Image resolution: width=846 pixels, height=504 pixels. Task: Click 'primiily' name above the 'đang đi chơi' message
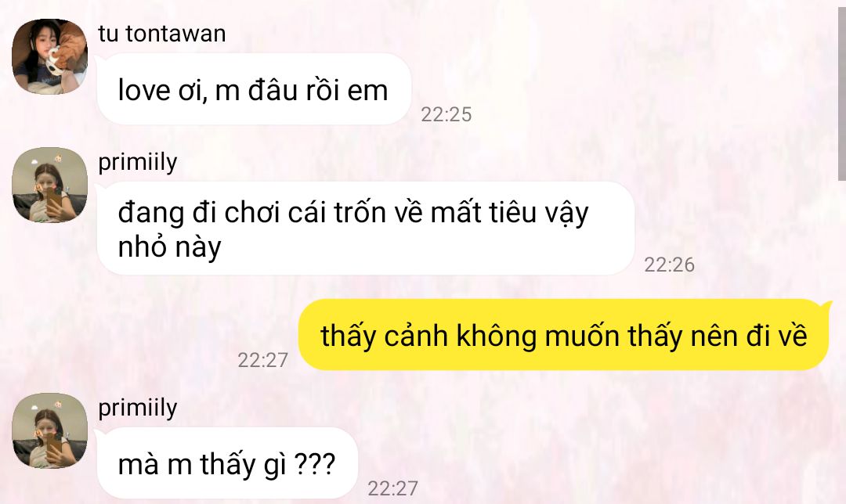pyautogui.click(x=138, y=162)
